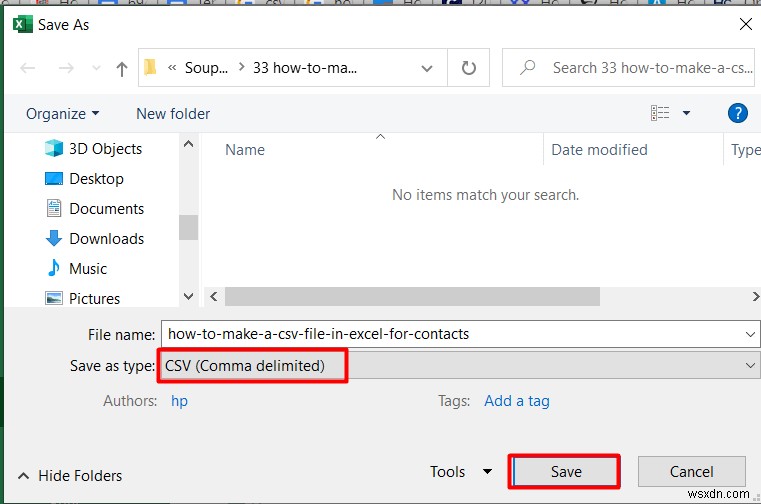Click the Back navigation arrow

(28, 68)
